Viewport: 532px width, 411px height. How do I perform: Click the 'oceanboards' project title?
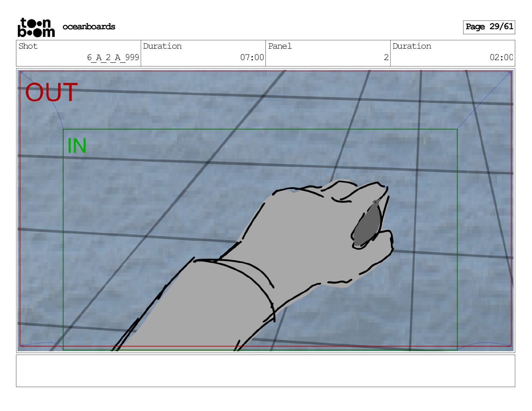89,27
